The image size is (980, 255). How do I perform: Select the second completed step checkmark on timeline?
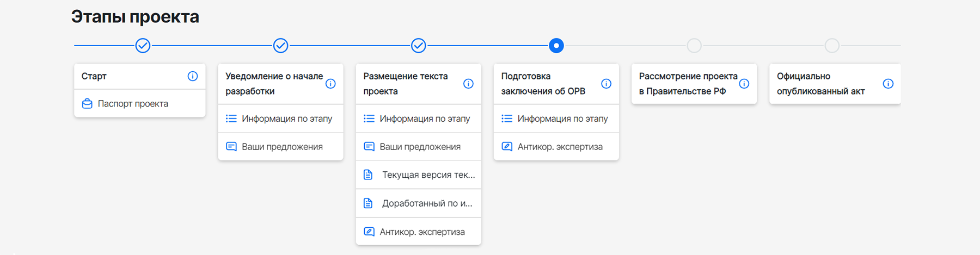(280, 46)
